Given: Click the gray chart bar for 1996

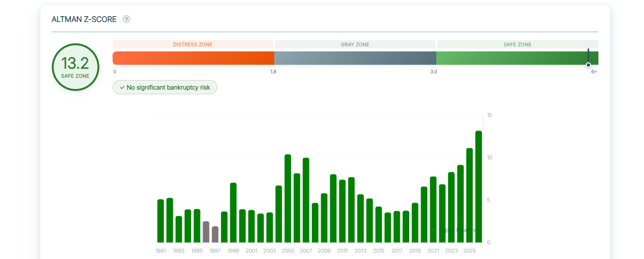Looking at the screenshot, I should (x=206, y=232).
